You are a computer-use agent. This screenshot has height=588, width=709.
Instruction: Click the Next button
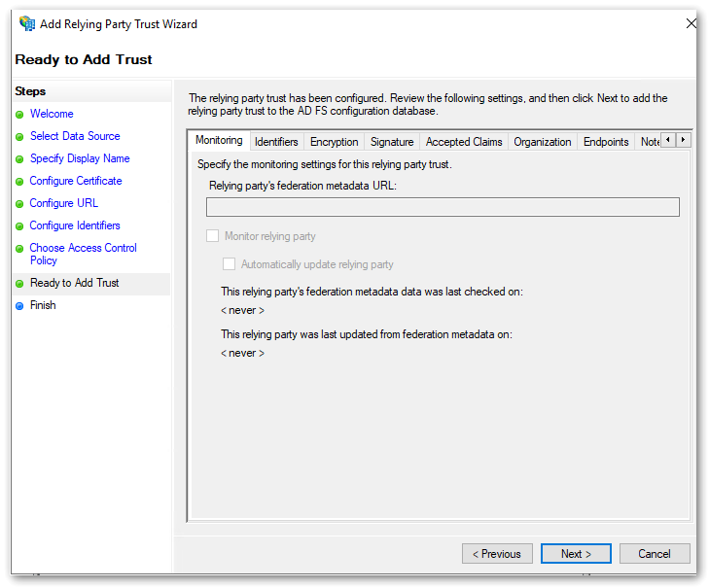[576, 554]
